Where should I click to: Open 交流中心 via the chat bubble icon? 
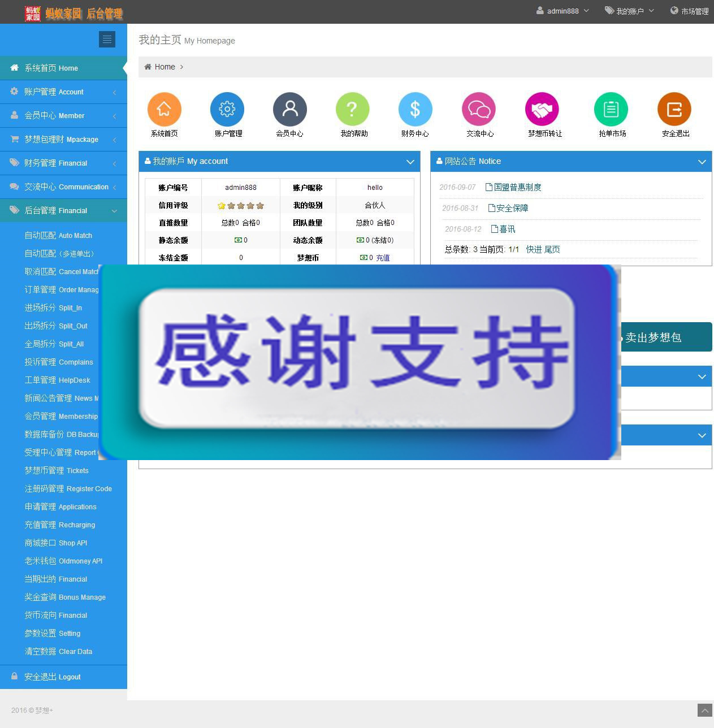[x=478, y=109]
